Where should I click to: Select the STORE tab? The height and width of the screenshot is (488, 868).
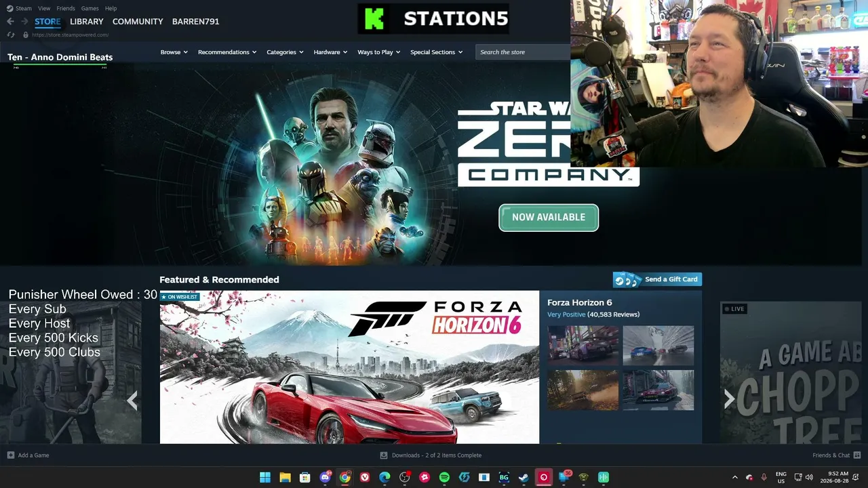click(47, 22)
